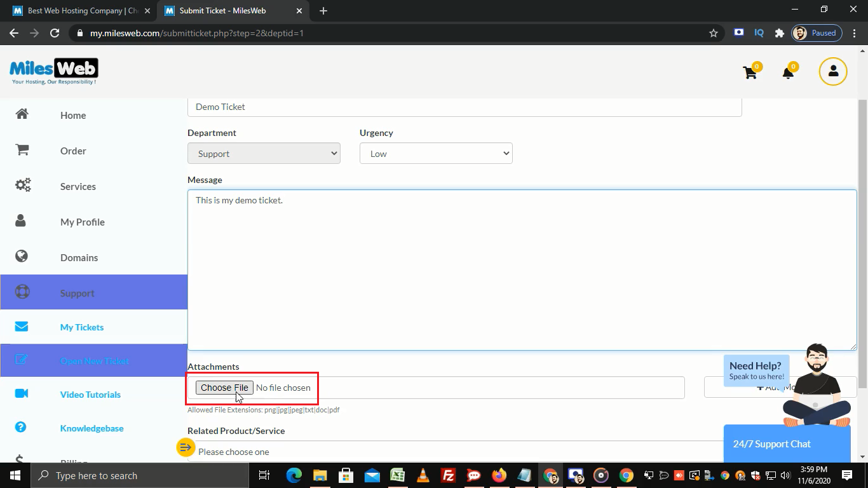The width and height of the screenshot is (868, 488).
Task: Reload the page with the refresh icon
Action: point(55,33)
